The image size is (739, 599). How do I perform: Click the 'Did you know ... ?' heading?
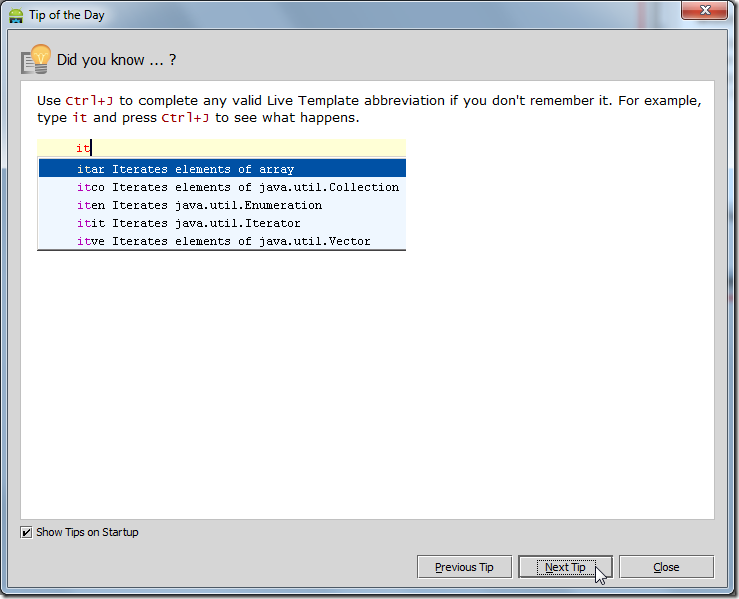click(116, 60)
